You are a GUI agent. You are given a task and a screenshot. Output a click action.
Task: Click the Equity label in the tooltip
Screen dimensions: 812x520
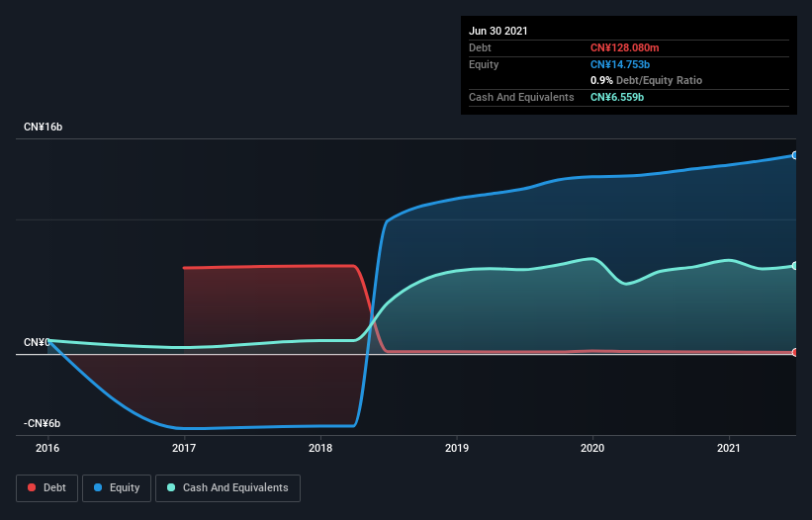pyautogui.click(x=484, y=64)
